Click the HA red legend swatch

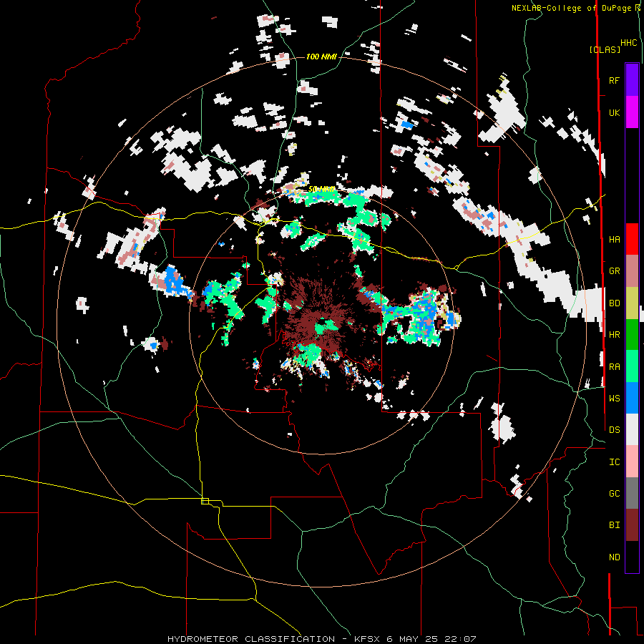(632, 239)
